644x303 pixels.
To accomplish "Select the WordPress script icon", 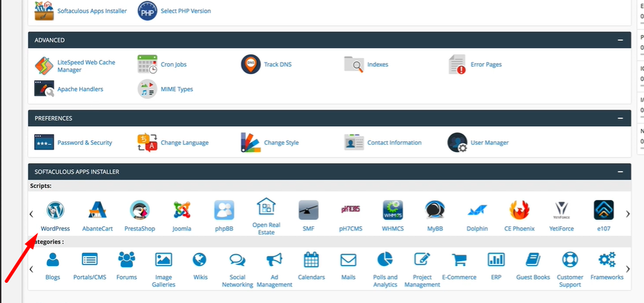I will pyautogui.click(x=55, y=210).
